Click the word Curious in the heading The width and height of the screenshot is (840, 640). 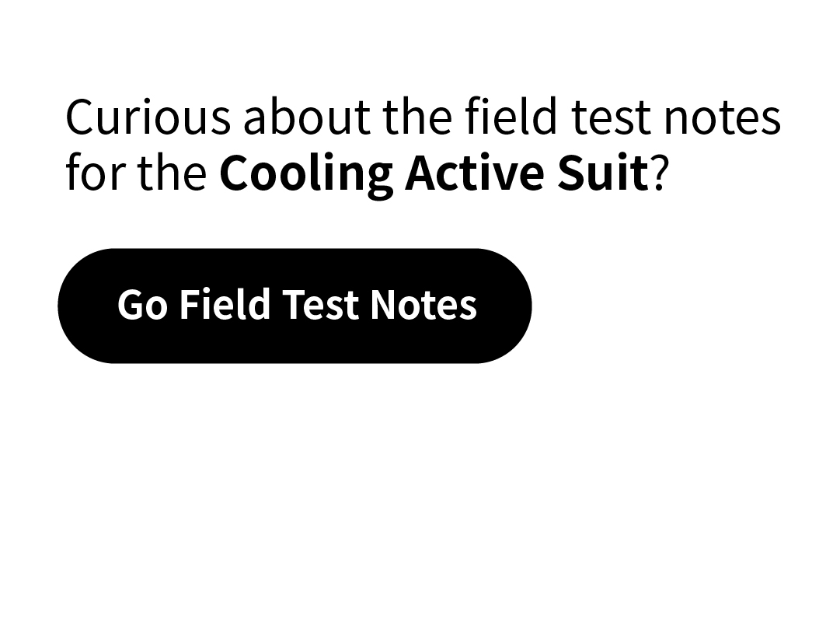pyautogui.click(x=148, y=117)
